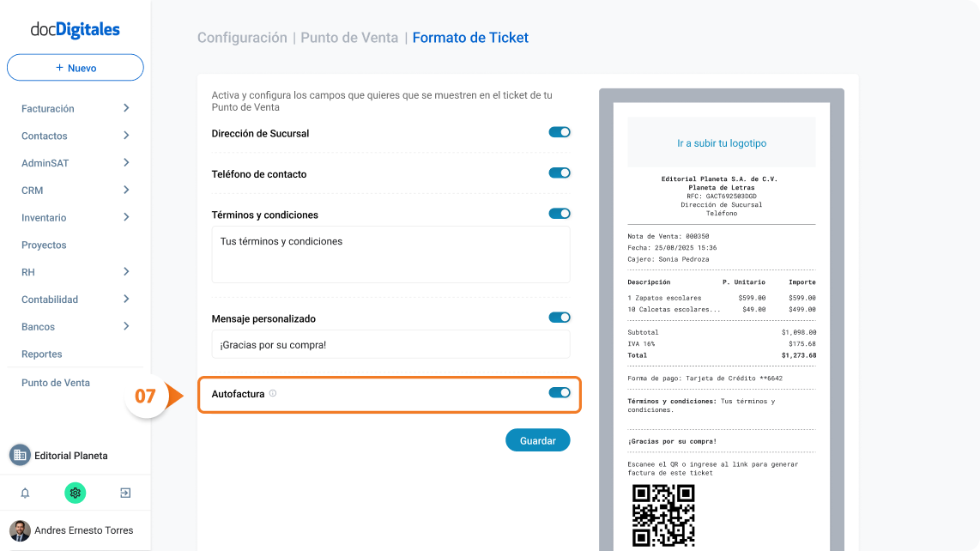Image resolution: width=980 pixels, height=551 pixels.
Task: Click the logout exit icon
Action: (x=125, y=493)
